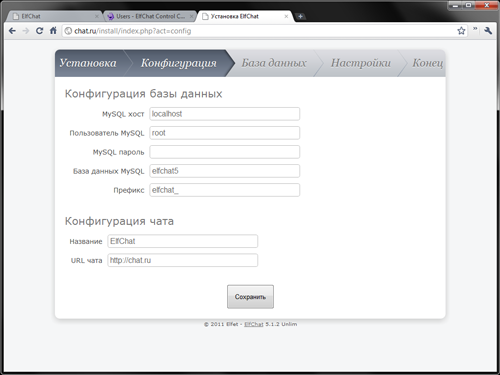The image size is (500, 375).
Task: Switch to Users - ElfChat Control tab
Action: (x=150, y=16)
